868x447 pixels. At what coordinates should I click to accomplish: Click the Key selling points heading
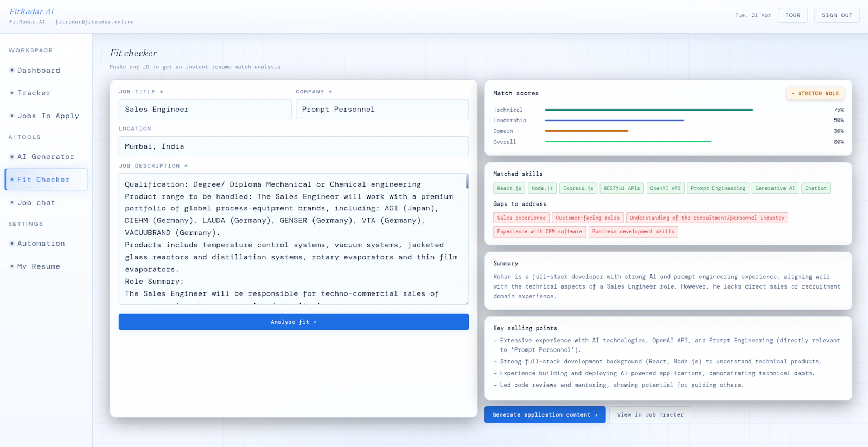(525, 328)
